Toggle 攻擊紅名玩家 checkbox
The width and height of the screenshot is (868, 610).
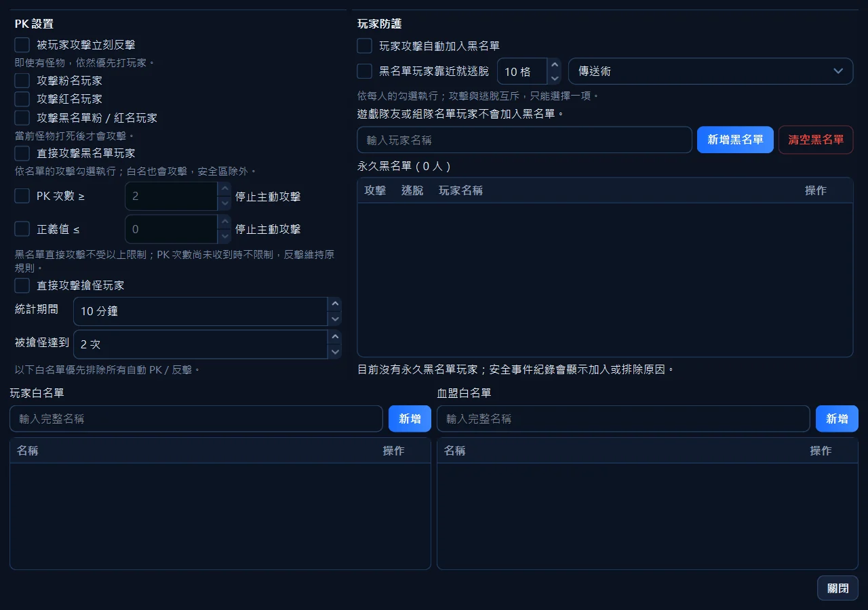(x=22, y=99)
